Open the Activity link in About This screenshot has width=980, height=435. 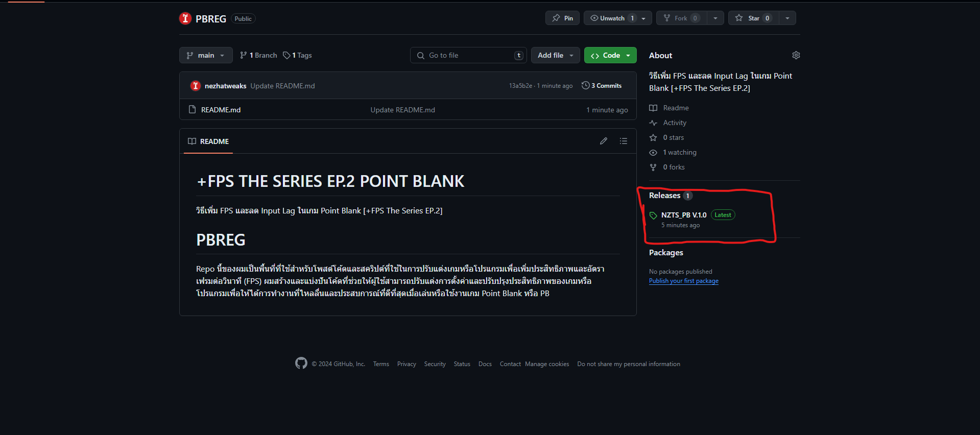[668, 123]
